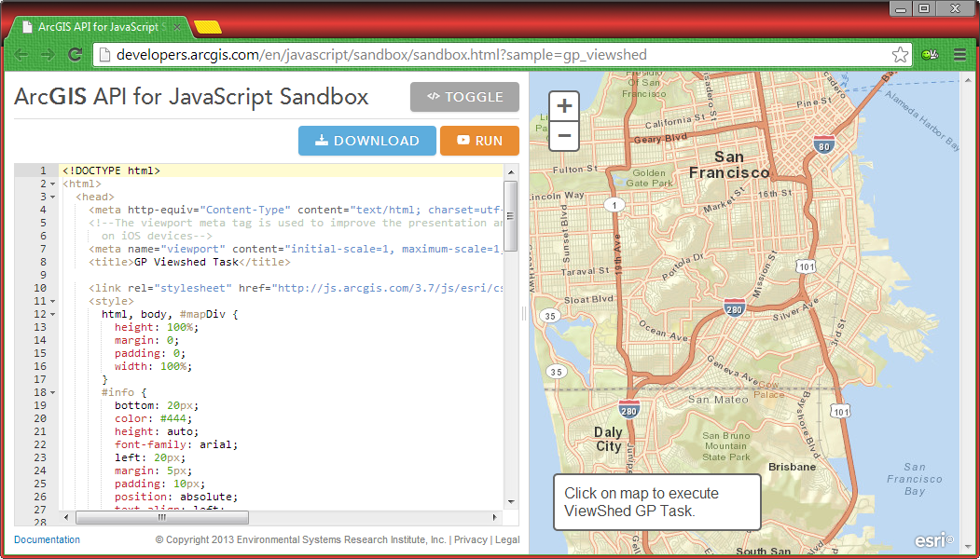Zoom out the map with the minus button
Screen dimensions: 980x559
pos(564,135)
